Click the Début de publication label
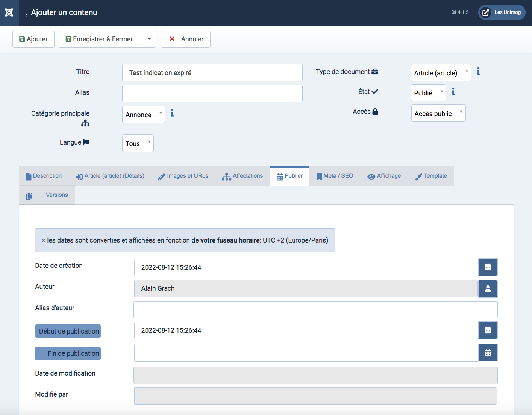The width and height of the screenshot is (532, 415). coord(68,331)
